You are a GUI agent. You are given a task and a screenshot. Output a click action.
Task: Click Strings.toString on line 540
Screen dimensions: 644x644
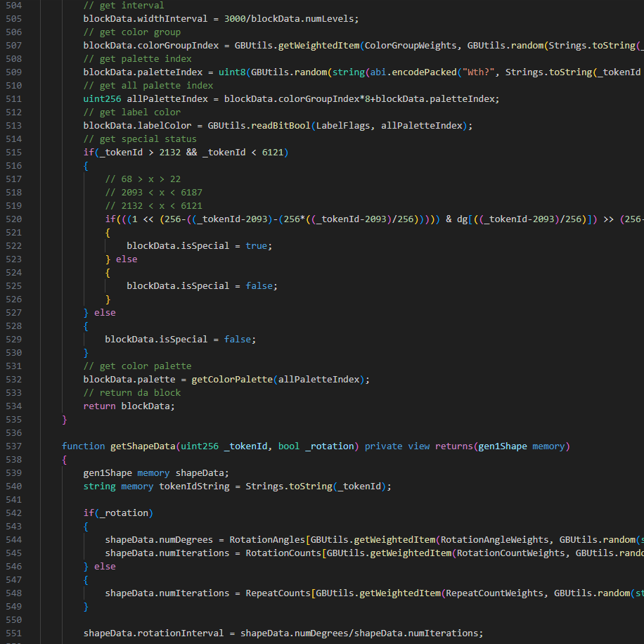click(x=289, y=487)
